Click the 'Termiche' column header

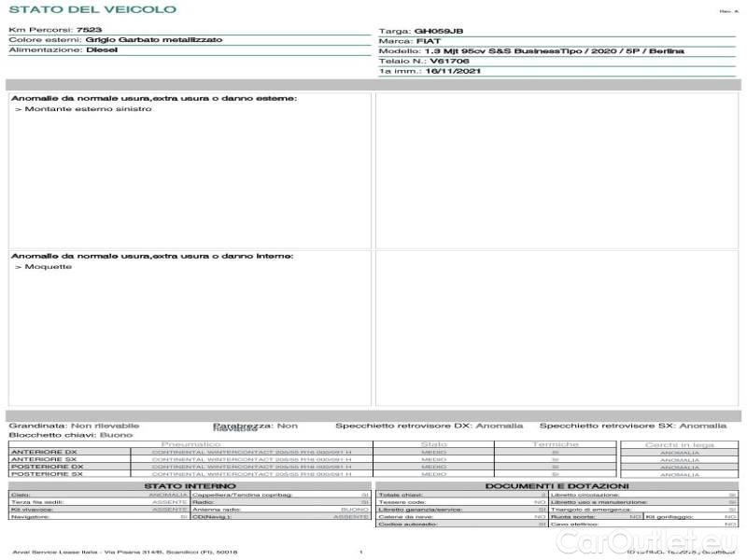[556, 444]
